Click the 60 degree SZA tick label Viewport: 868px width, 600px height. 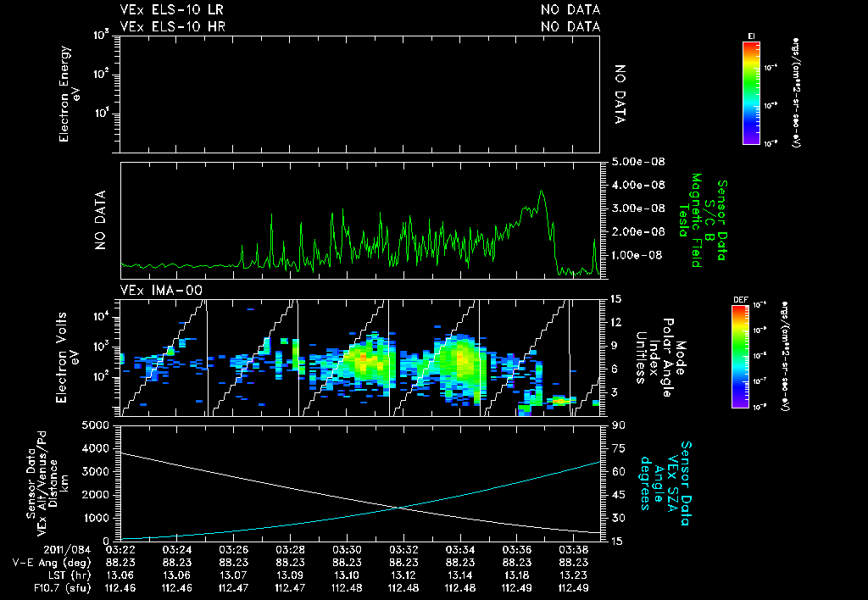pyautogui.click(x=618, y=471)
